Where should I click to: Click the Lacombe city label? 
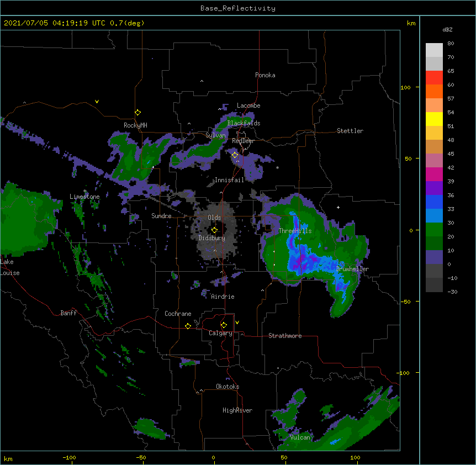pyautogui.click(x=248, y=105)
